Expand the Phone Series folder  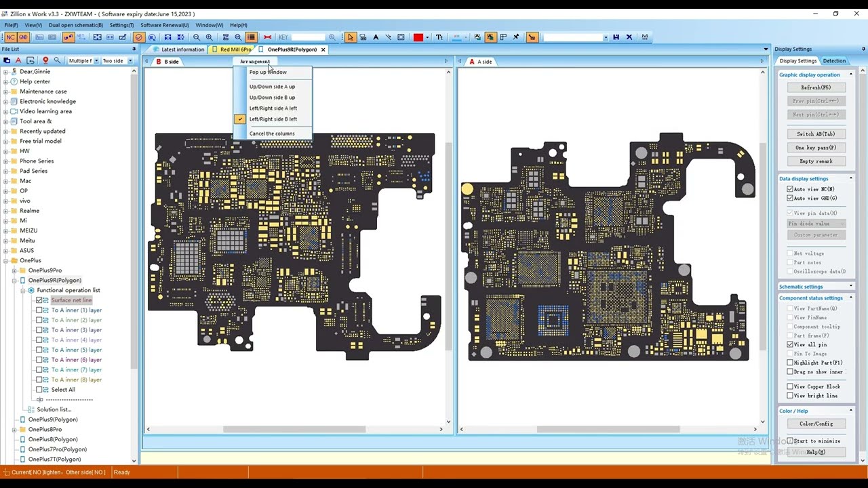point(5,161)
